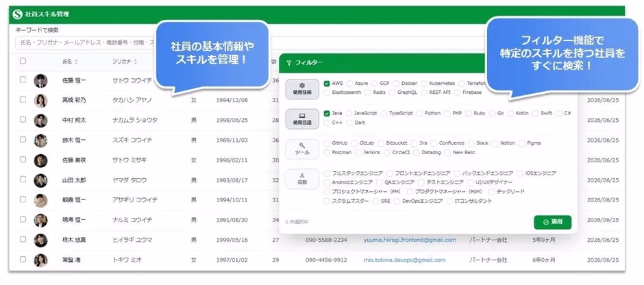Click the avatar photo of 朝霧 恒一

point(40,201)
